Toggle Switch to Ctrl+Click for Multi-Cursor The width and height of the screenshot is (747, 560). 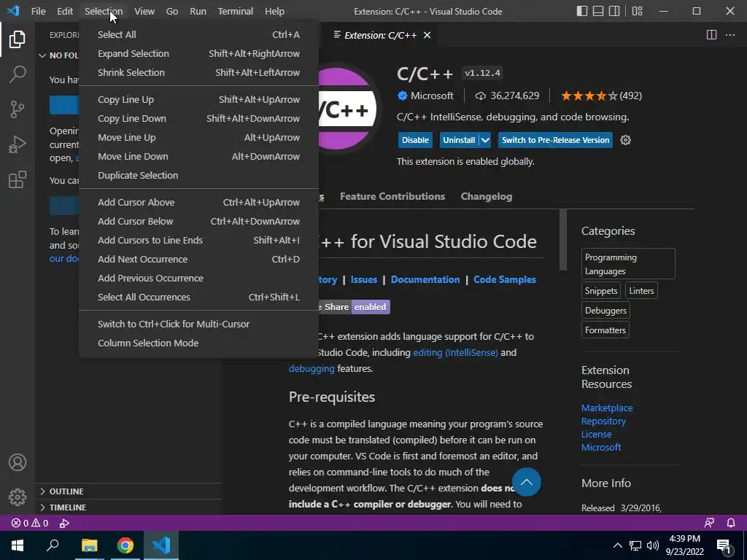pos(198,324)
